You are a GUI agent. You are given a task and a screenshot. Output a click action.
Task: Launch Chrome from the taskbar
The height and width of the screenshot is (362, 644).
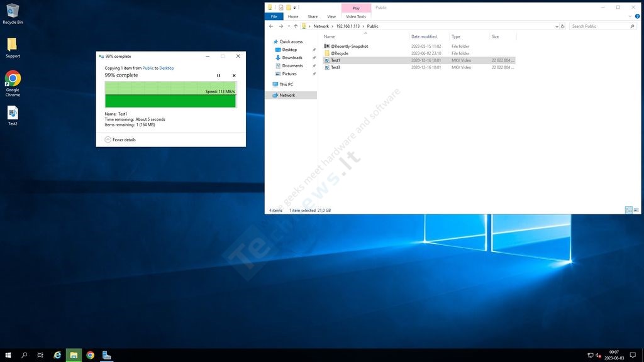90,355
